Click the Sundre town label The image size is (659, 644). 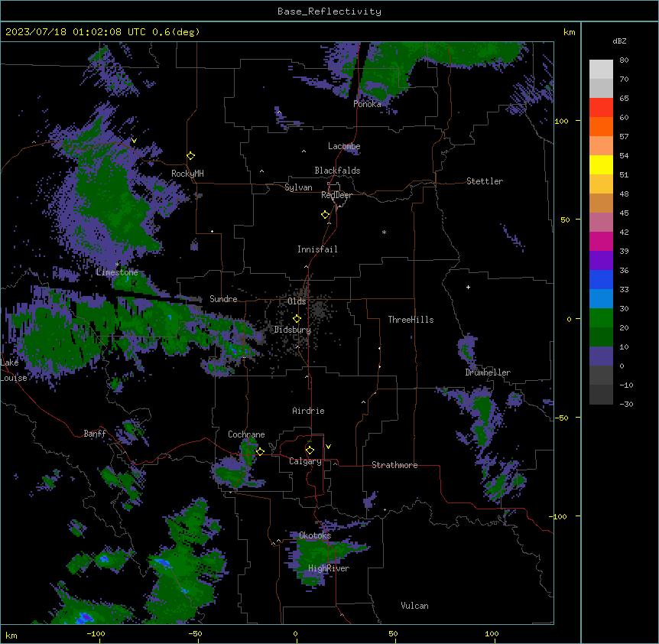tap(223, 299)
